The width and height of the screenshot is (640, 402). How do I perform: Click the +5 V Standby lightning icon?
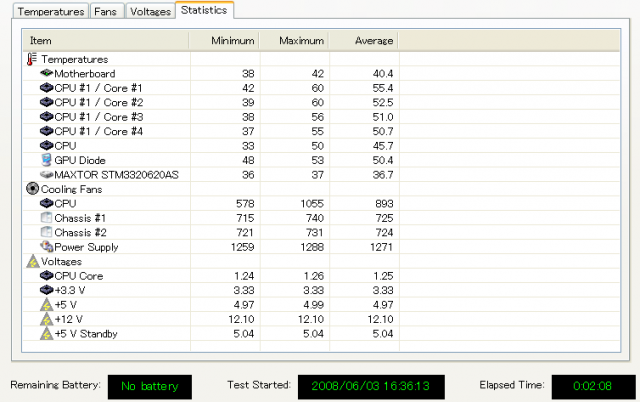pos(47,333)
